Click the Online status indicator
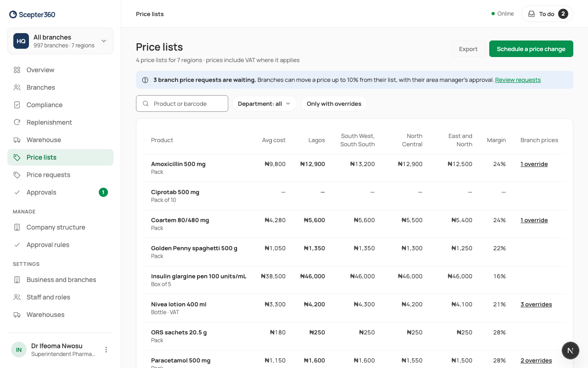Screen dimensions: 588x368 [x=503, y=14]
